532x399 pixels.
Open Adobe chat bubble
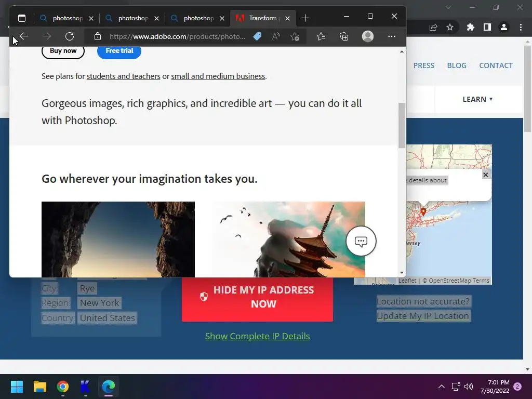[361, 241]
